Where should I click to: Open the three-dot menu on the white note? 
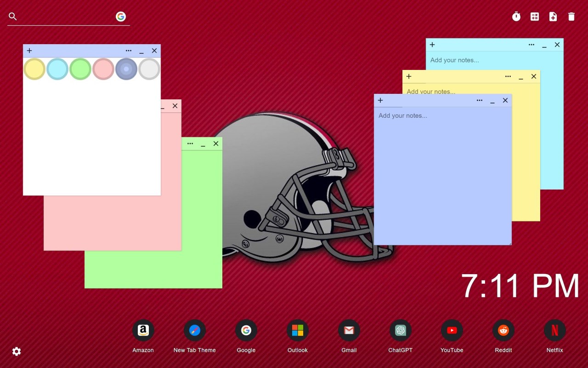(x=129, y=51)
